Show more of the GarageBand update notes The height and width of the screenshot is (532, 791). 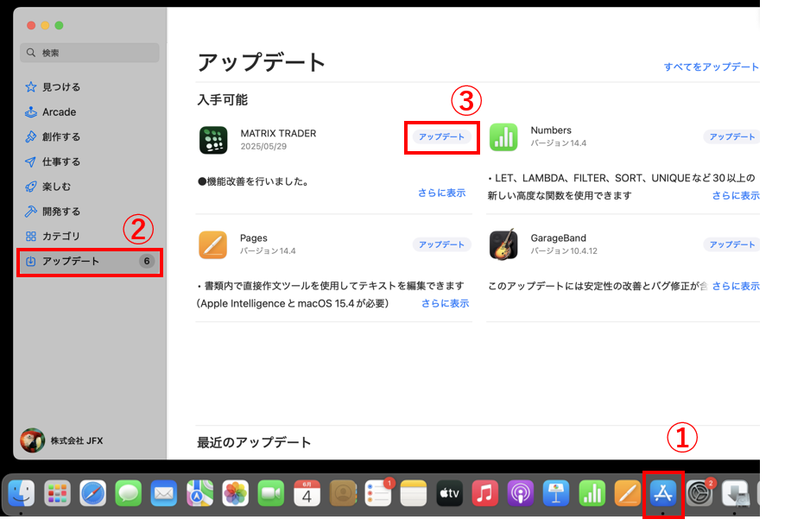click(736, 286)
